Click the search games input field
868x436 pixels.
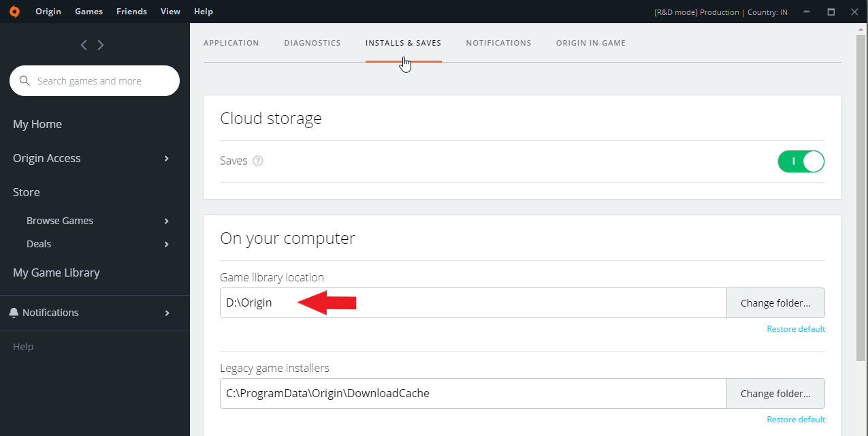(x=102, y=81)
